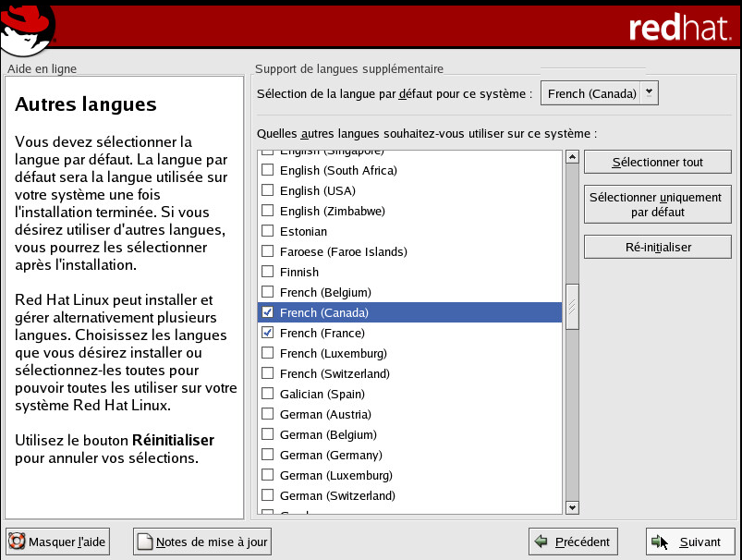The image size is (742, 560).
Task: Uncheck the French (France) language
Action: pyautogui.click(x=268, y=333)
